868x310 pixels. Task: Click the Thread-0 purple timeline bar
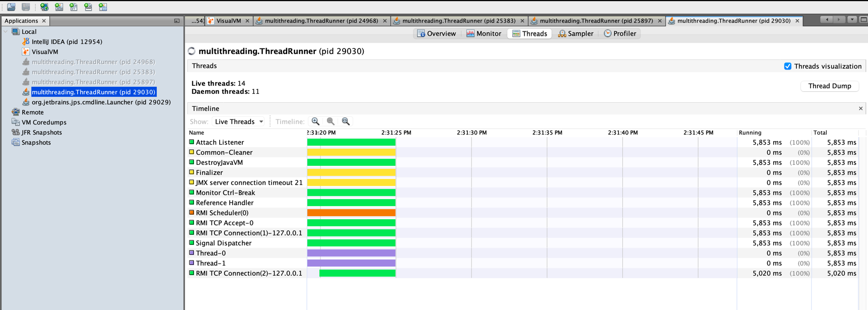[x=351, y=253]
